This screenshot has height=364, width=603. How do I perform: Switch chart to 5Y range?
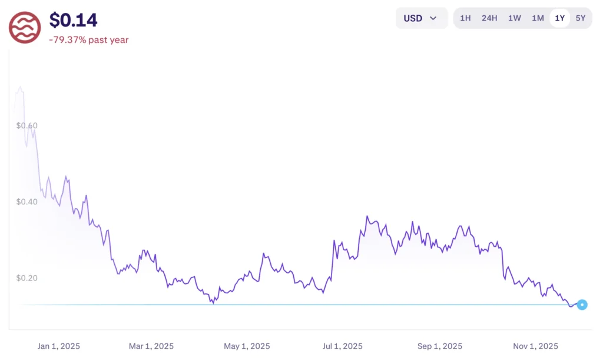click(x=581, y=18)
